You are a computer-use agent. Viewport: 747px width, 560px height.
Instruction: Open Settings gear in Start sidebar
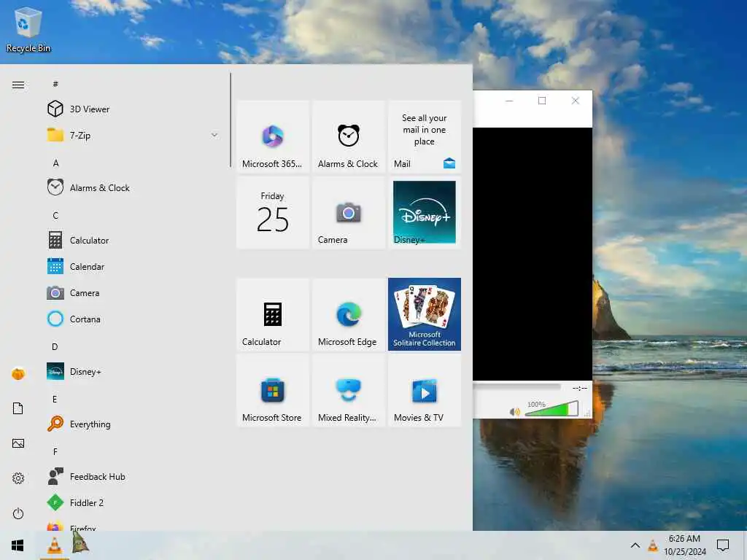[x=18, y=478]
